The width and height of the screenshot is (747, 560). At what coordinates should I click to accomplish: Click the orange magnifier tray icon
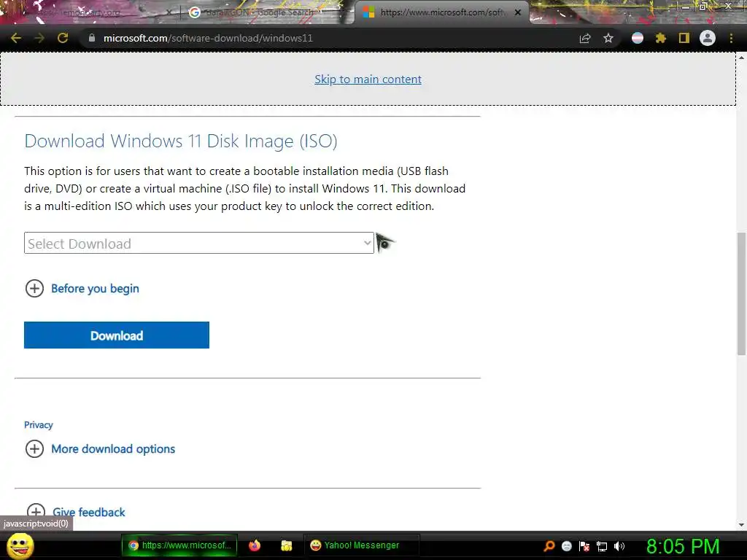[x=549, y=546]
